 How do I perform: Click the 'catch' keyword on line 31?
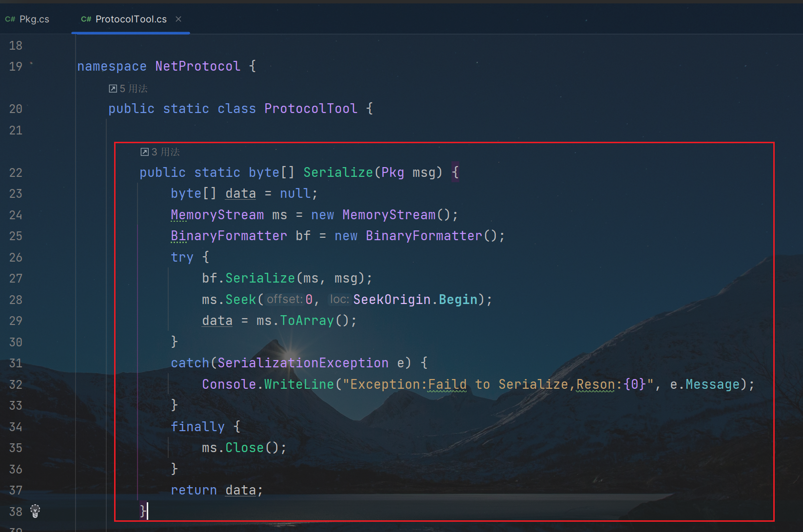click(x=190, y=363)
